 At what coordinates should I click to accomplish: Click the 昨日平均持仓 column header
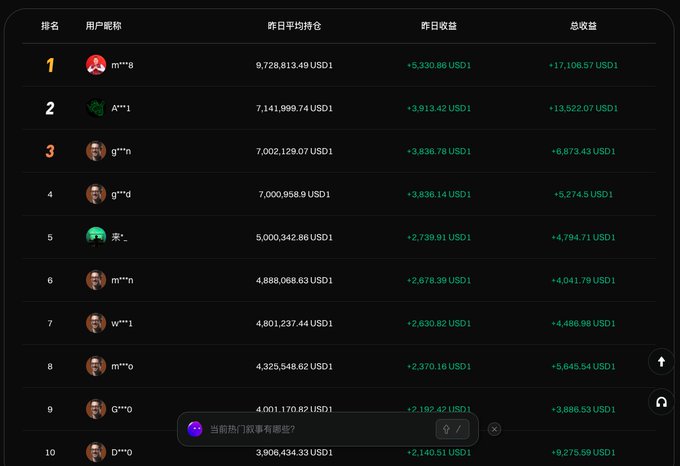(x=294, y=26)
